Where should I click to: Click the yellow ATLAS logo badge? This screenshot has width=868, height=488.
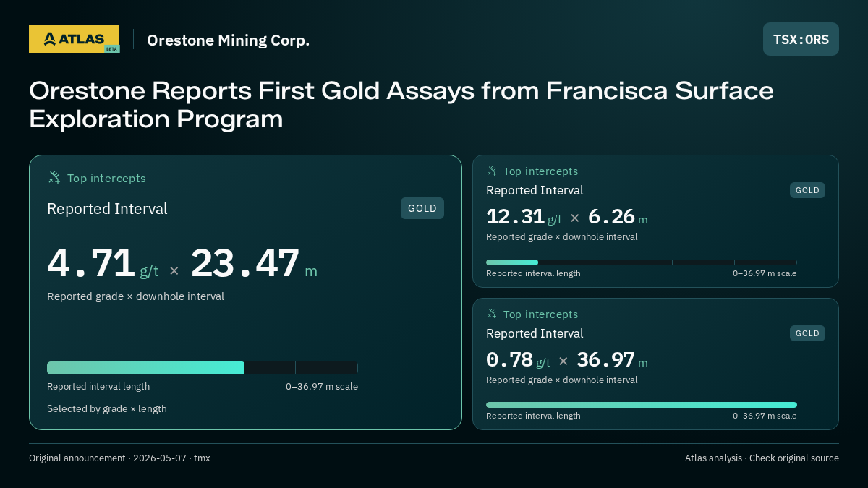[x=74, y=39]
